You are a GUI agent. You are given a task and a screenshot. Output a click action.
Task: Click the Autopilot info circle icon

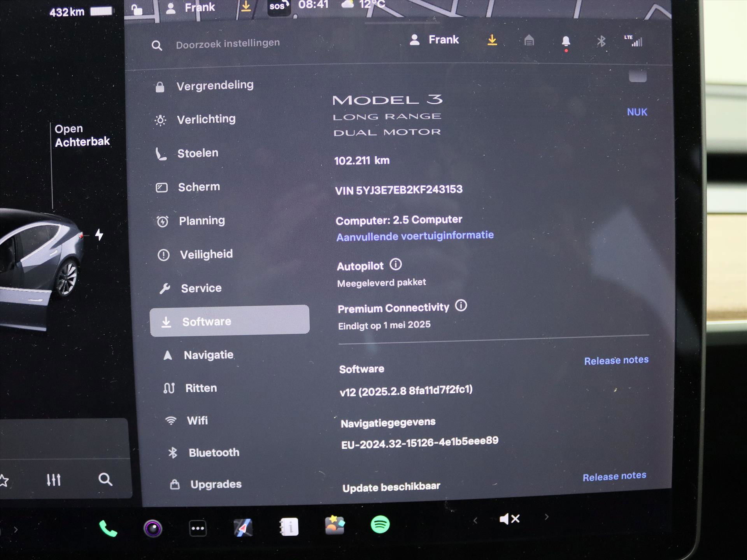point(396,264)
